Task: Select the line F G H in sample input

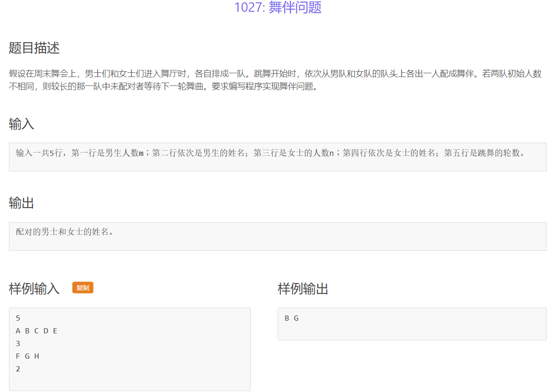Action: [27, 356]
